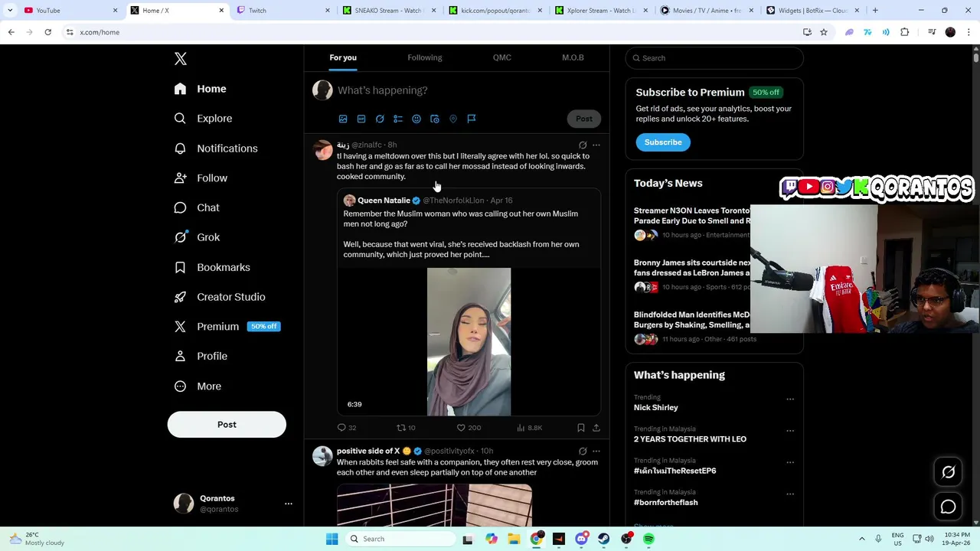
Task: Switch to the M.O.B tab
Action: [573, 57]
